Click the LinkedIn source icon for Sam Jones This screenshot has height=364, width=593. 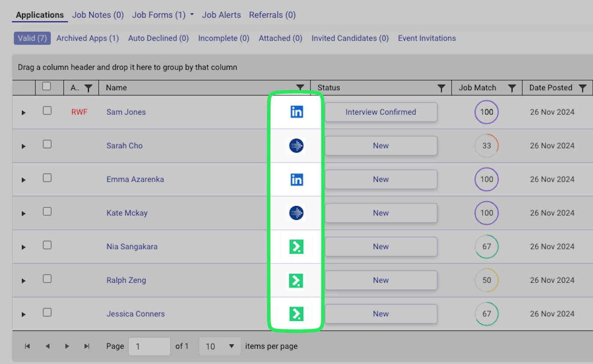(x=296, y=112)
